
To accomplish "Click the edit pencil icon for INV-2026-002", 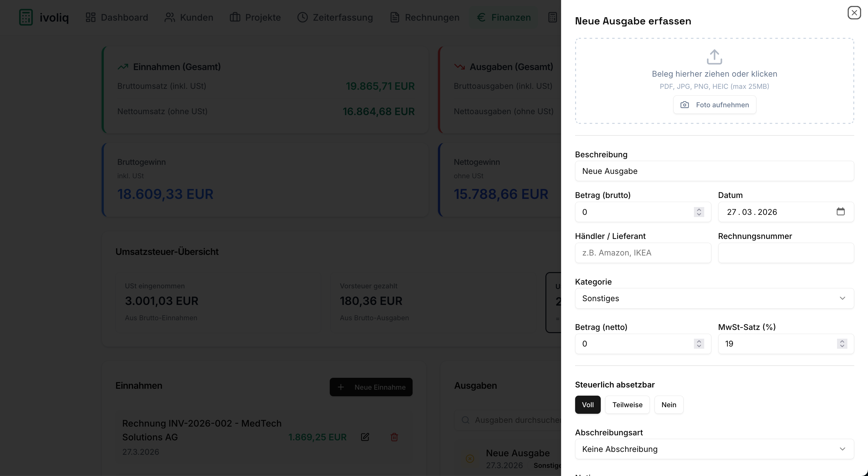I will tap(365, 437).
